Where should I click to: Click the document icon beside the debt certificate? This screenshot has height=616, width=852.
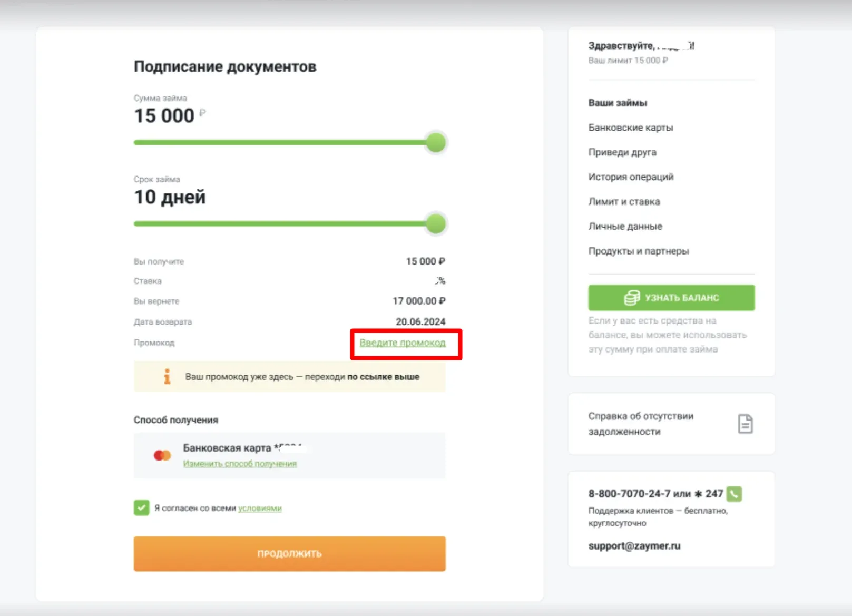click(x=745, y=424)
